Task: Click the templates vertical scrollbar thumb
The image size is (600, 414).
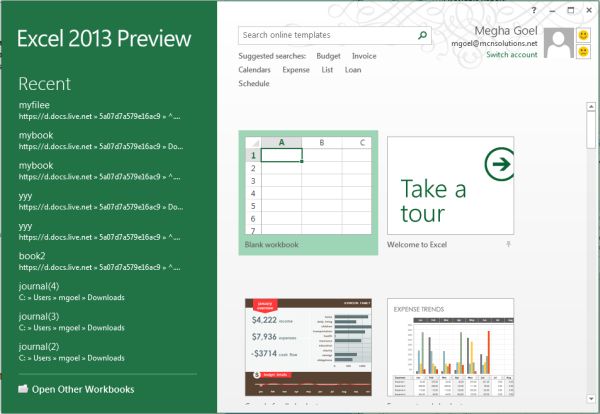Action: [591, 130]
